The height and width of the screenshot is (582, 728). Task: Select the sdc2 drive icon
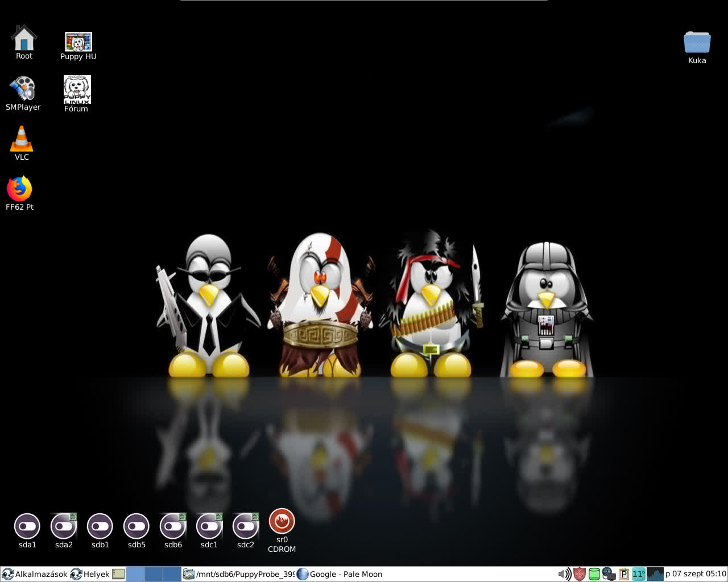pos(246,526)
